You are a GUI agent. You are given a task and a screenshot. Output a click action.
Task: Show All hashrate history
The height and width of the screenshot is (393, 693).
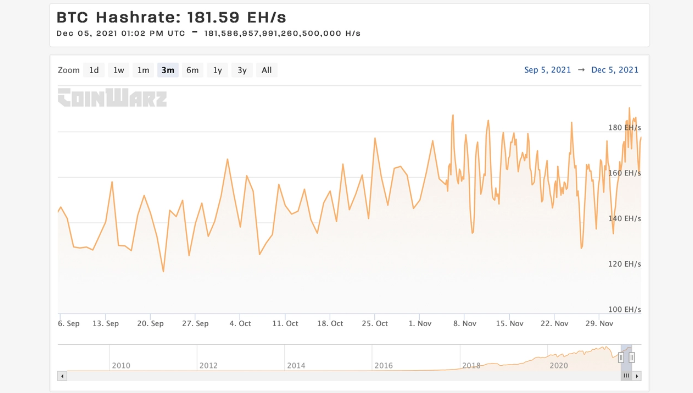click(x=267, y=70)
